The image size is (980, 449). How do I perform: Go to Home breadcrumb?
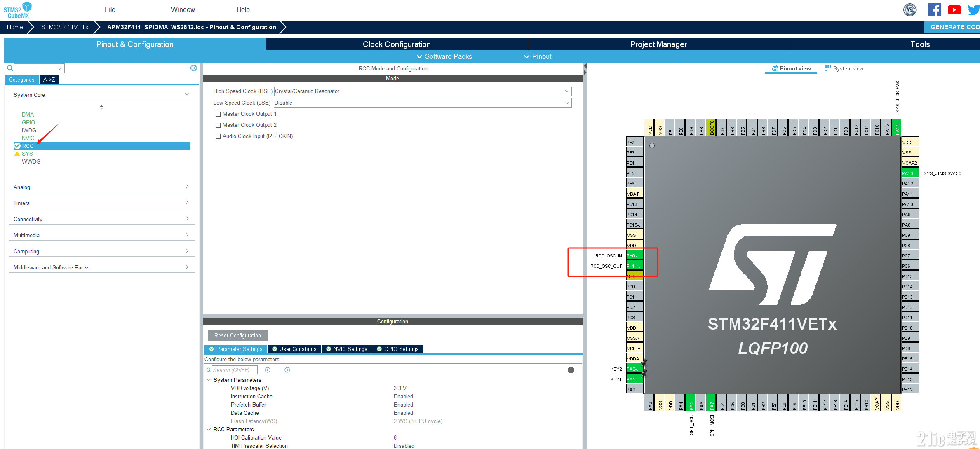(15, 27)
